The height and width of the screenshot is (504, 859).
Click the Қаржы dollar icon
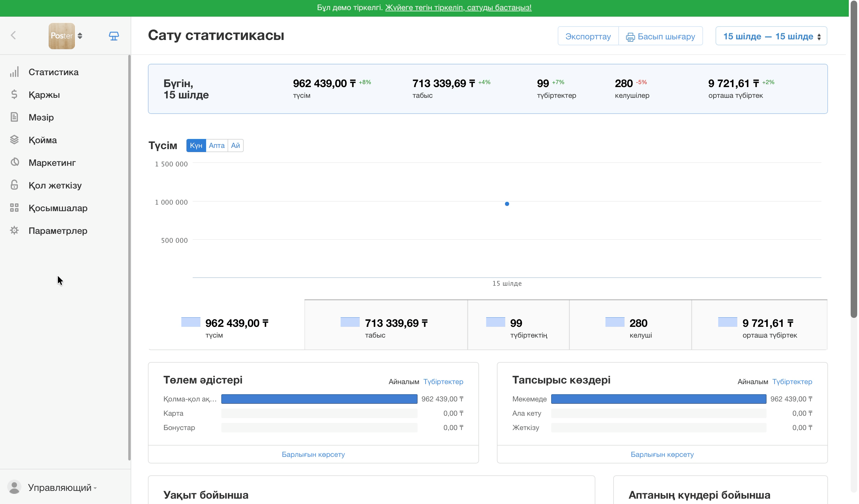pos(14,95)
